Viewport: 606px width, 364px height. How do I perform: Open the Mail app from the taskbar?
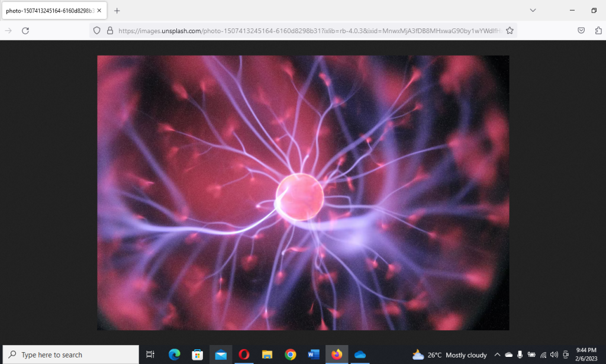tap(221, 355)
